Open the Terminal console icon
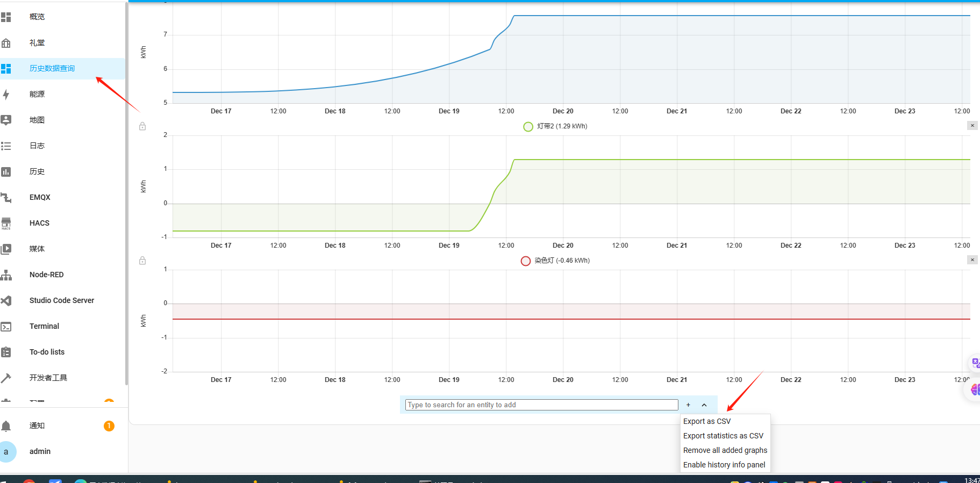The width and height of the screenshot is (980, 483). 6,327
